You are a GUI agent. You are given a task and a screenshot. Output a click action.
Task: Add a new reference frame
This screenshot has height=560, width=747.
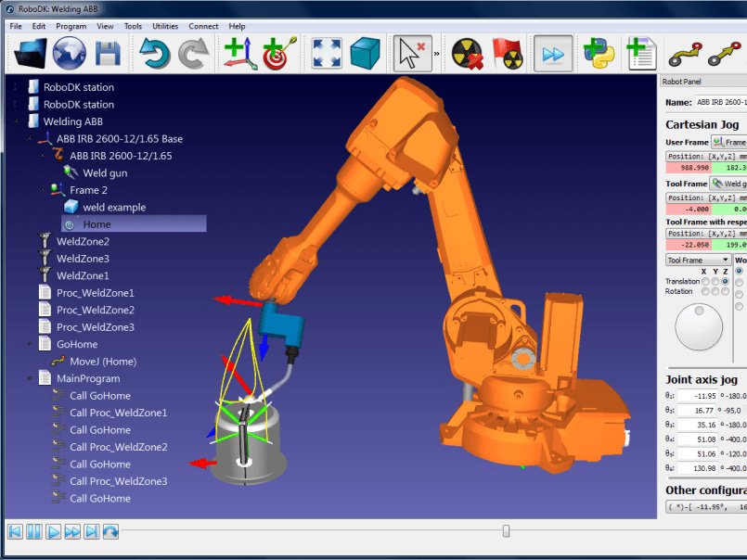coord(240,54)
